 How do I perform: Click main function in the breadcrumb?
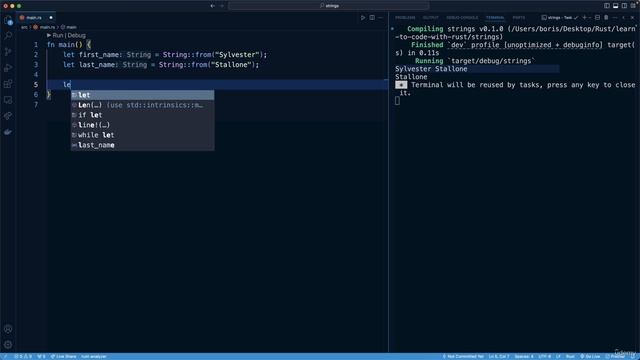click(71, 27)
